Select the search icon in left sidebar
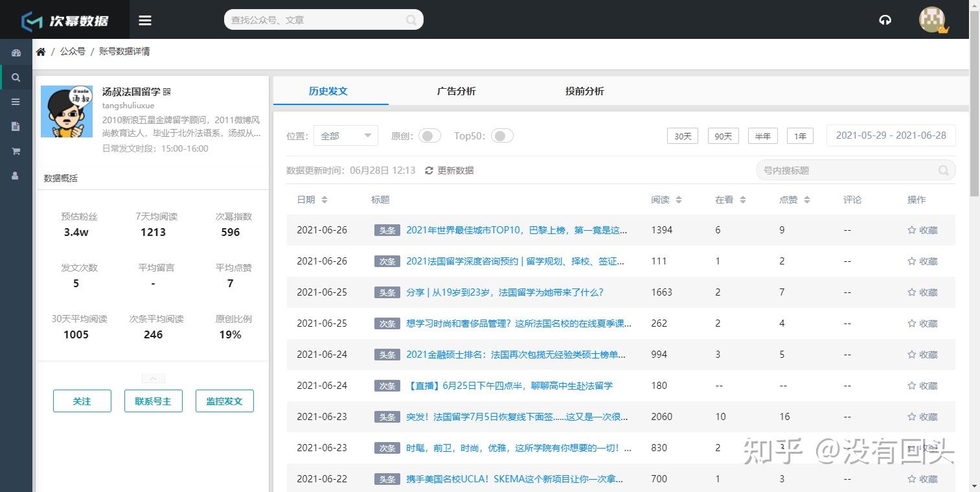This screenshot has width=980, height=492. 16,77
